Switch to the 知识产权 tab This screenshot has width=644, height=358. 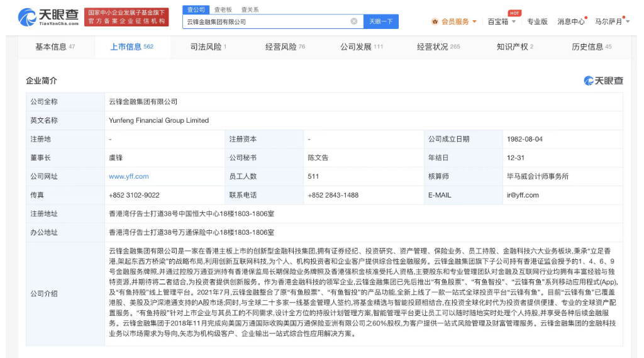point(514,47)
